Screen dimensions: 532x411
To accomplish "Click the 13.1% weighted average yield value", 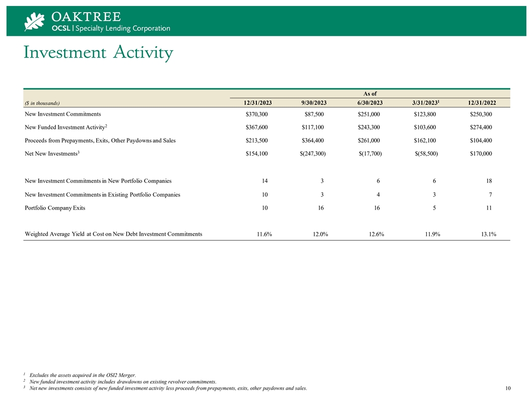I will tap(486, 234).
